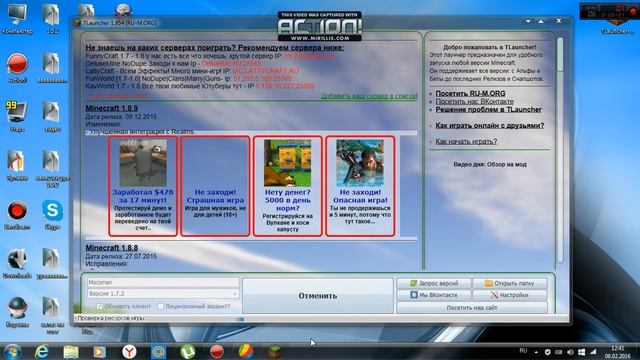Click the Заработал $478 за 17 минут ad
The width and height of the screenshot is (640, 360).
143,186
